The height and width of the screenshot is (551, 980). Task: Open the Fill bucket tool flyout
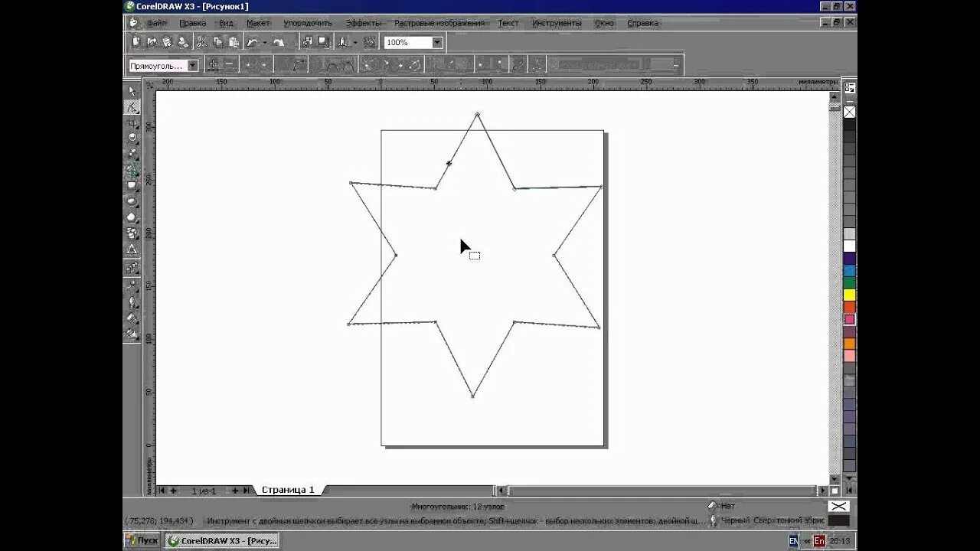[x=132, y=318]
